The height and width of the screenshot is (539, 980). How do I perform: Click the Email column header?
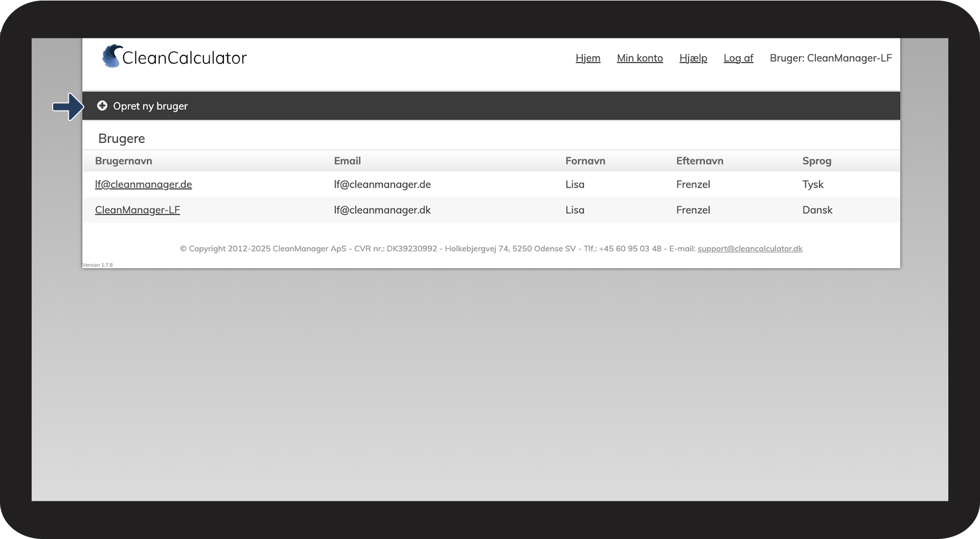click(x=347, y=161)
